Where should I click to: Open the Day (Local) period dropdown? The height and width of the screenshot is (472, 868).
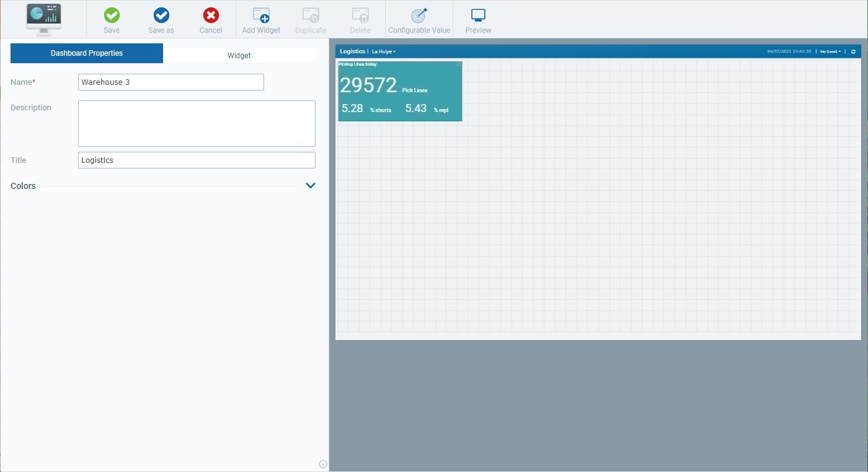coord(830,51)
